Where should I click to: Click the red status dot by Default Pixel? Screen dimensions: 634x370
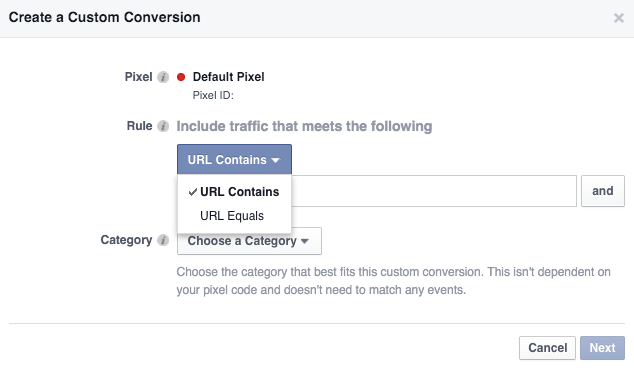coord(181,77)
